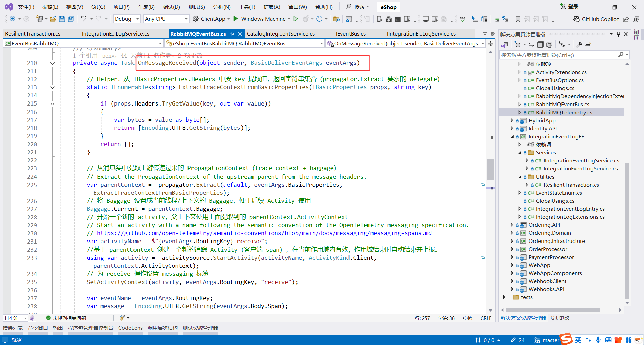The width and height of the screenshot is (644, 345).
Task: Click the Uncomment Selection toolbar icon
Action: pyautogui.click(x=505, y=19)
